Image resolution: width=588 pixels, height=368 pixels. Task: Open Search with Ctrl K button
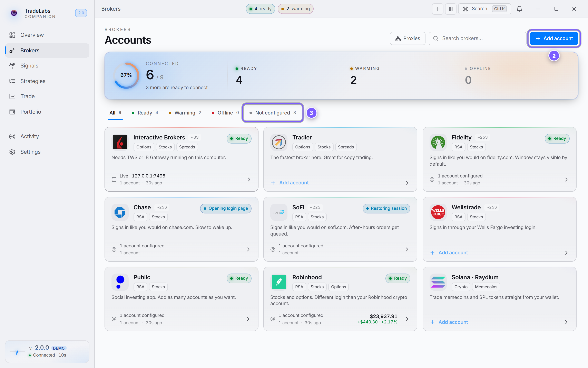484,9
